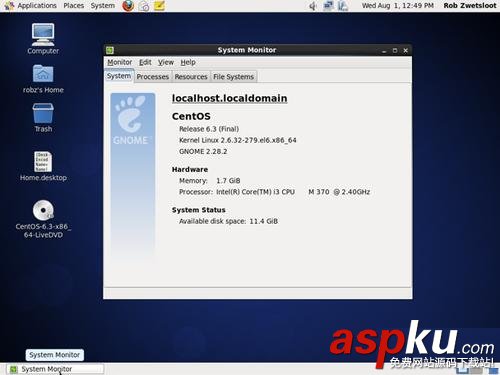This screenshot has height=375, width=500.
Task: Open the notes launcher in top panel
Action: click(159, 6)
